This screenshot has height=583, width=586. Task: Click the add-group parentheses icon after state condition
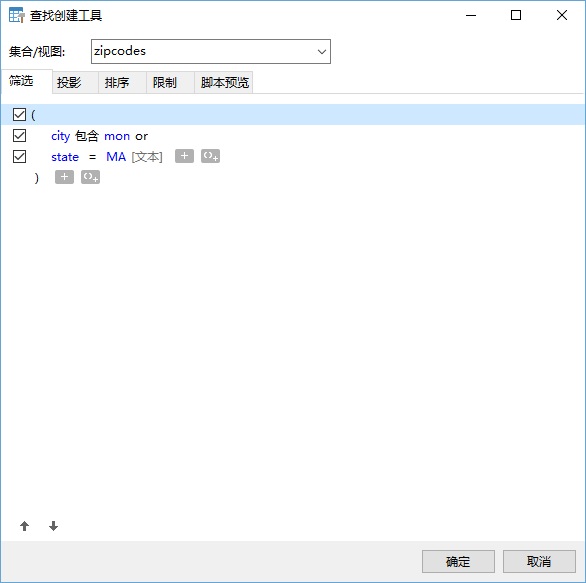coord(210,156)
